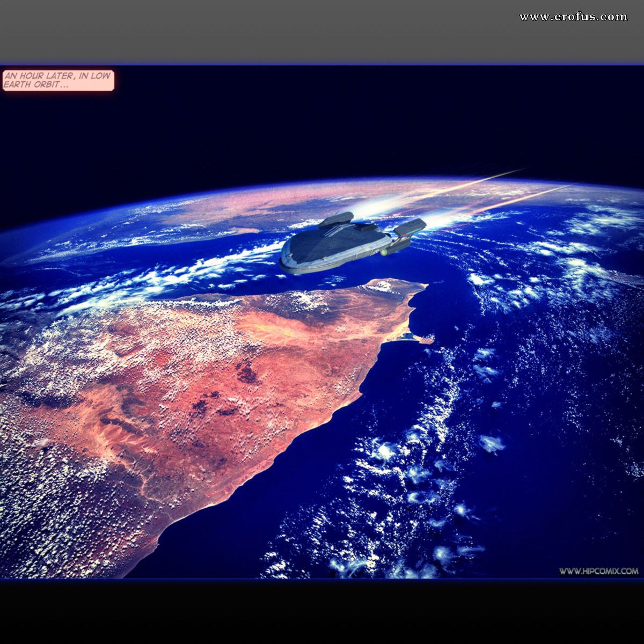Select the spaceship flying above Earth
Viewport: 644px width, 644px height.
353,243
